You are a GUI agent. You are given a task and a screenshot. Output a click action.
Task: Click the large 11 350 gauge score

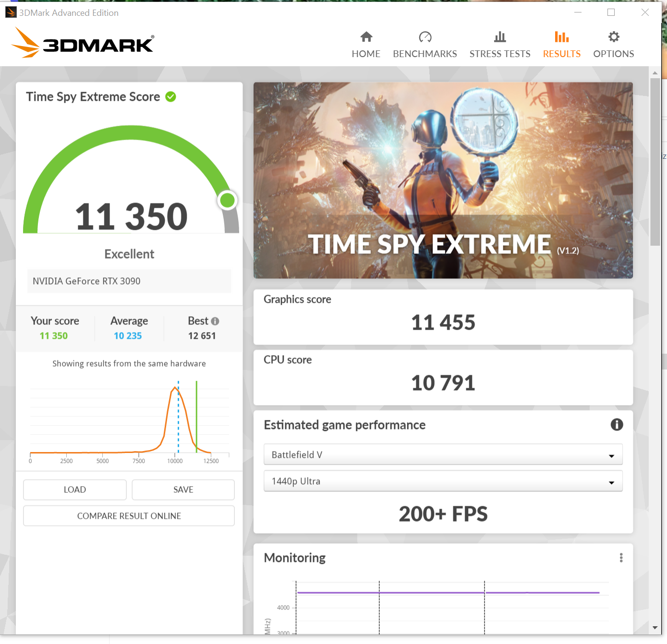131,217
